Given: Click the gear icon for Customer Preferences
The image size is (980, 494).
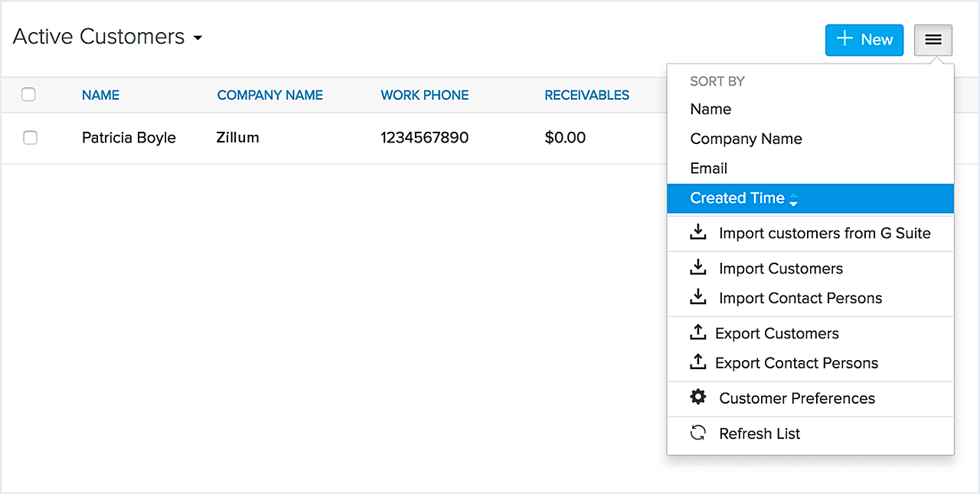Looking at the screenshot, I should [697, 397].
